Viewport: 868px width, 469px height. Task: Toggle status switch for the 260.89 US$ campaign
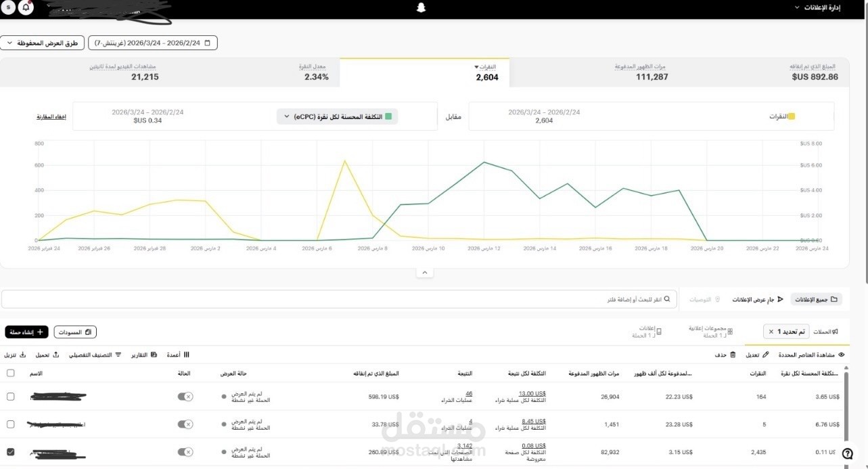point(185,452)
